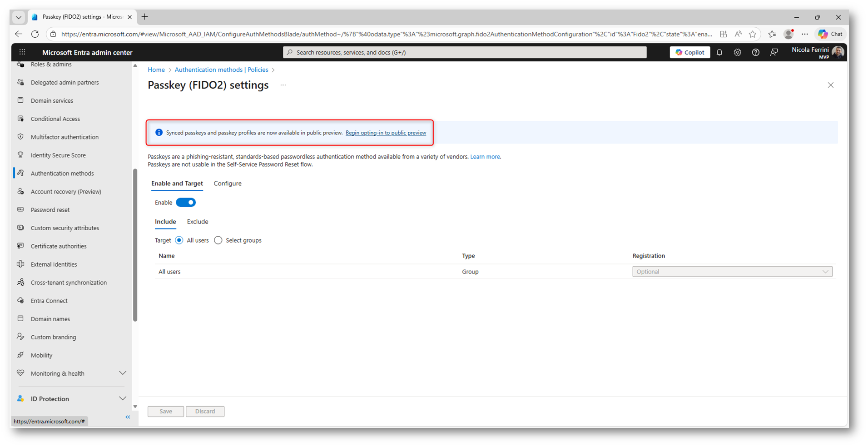Open Copilot from the header
Image resolution: width=868 pixels, height=447 pixels.
689,52
